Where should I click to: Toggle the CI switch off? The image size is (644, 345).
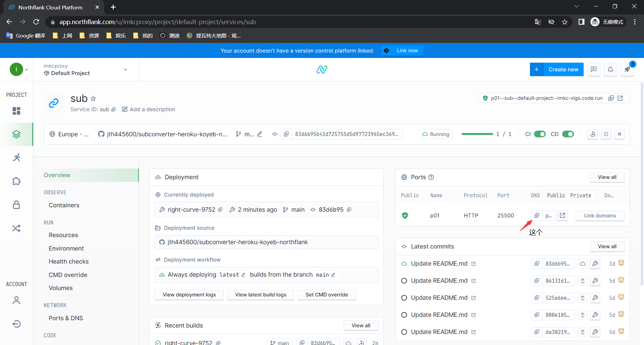[x=540, y=134]
